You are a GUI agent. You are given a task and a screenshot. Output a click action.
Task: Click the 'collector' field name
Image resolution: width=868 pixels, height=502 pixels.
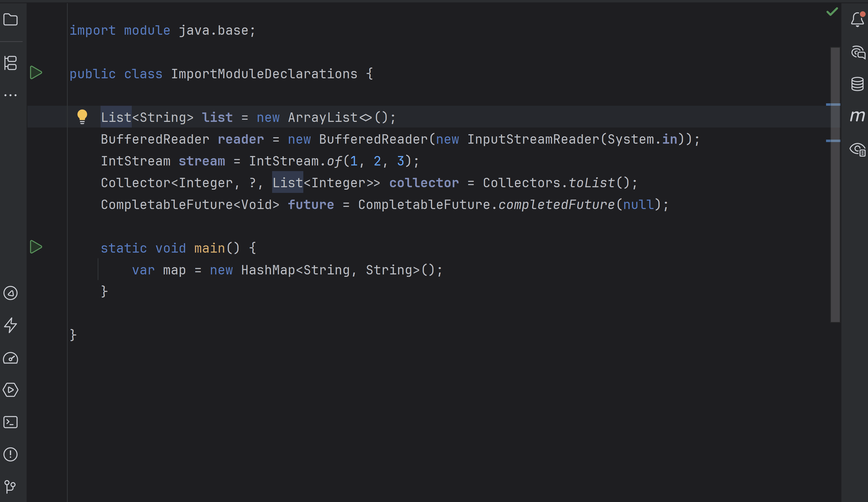click(x=424, y=183)
